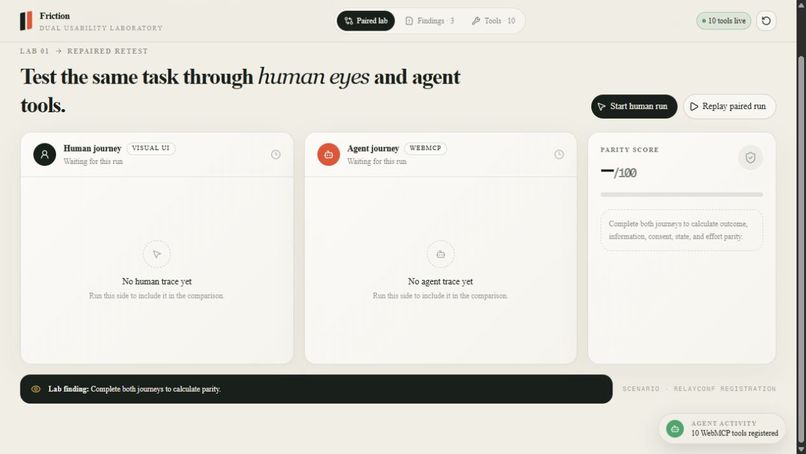Click the parity score progress bar
The height and width of the screenshot is (454, 806).
coord(682,195)
